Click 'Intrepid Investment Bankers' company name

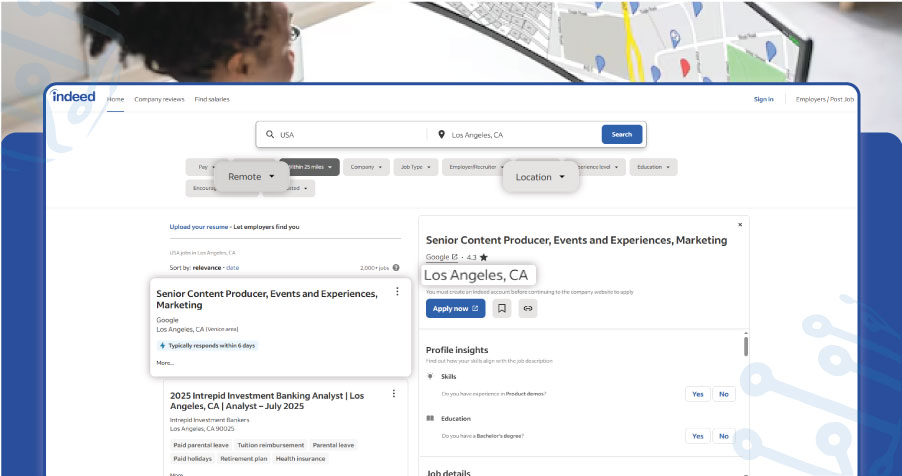(209, 420)
